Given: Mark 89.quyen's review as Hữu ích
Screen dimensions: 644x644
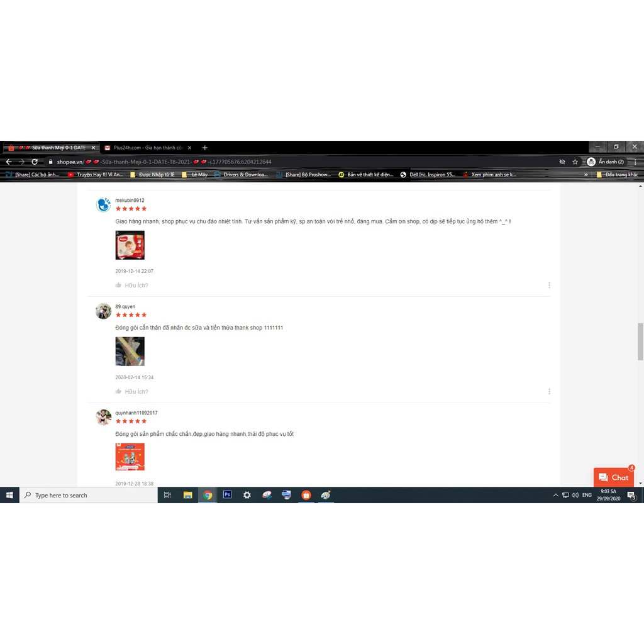Looking at the screenshot, I should [131, 391].
